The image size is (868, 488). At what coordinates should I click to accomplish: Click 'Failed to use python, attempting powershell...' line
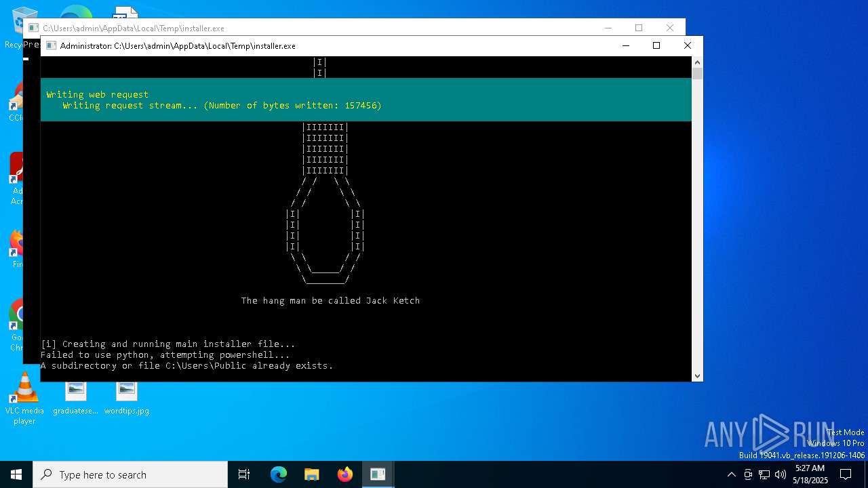pos(165,354)
